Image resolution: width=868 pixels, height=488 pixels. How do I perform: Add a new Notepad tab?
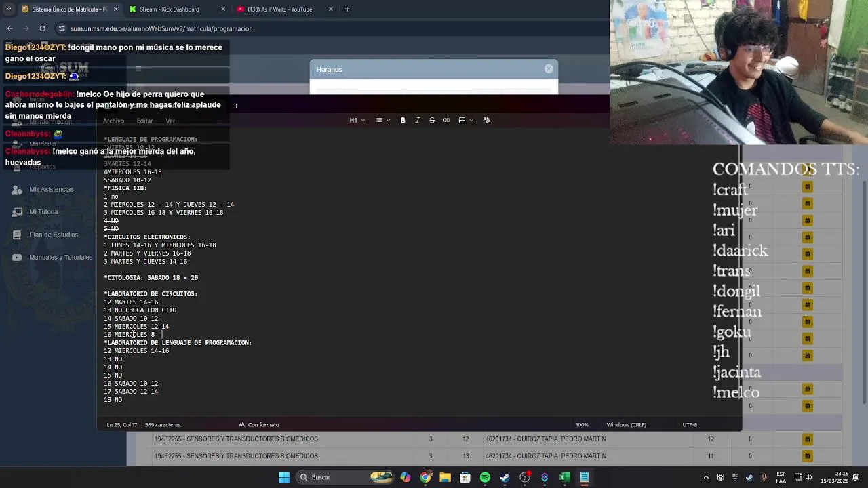coord(236,106)
